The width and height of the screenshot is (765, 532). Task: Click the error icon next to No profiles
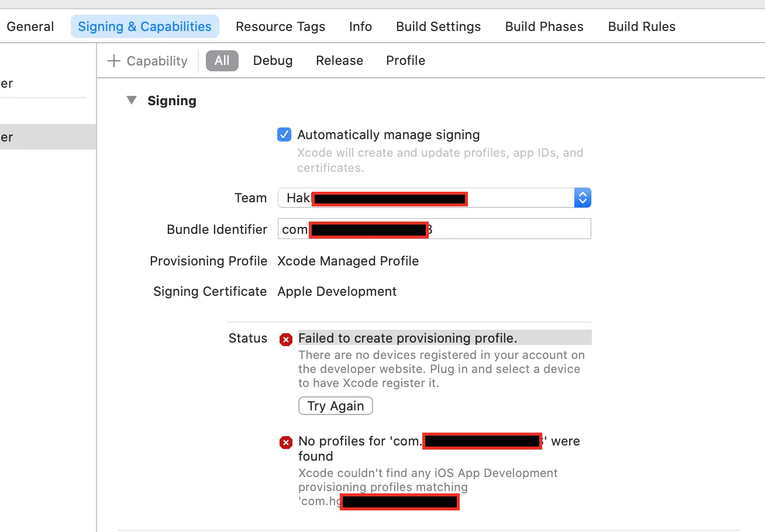point(285,443)
